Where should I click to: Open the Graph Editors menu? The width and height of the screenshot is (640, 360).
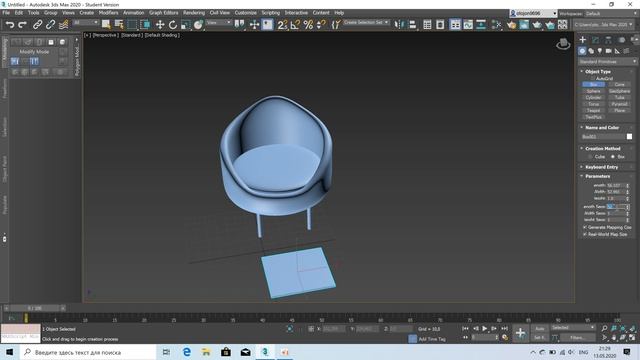pos(164,13)
